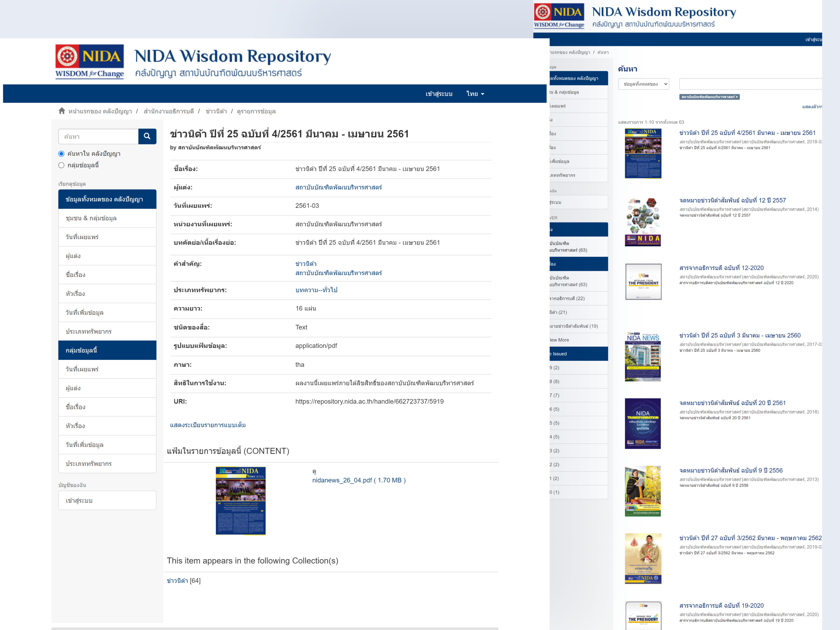Open 'หัวเรื่อง' under กลุ่มข้อมูลนี้
The height and width of the screenshot is (630, 840).
pos(107,426)
